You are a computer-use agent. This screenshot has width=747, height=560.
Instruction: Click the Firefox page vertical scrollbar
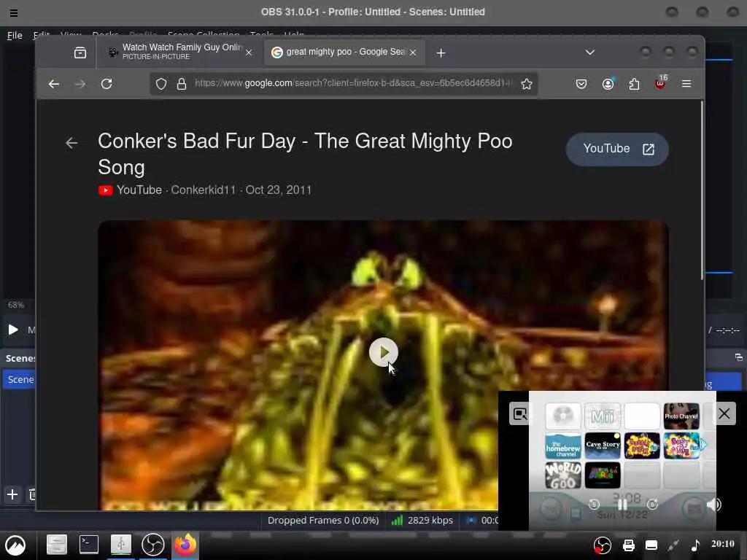[702, 190]
